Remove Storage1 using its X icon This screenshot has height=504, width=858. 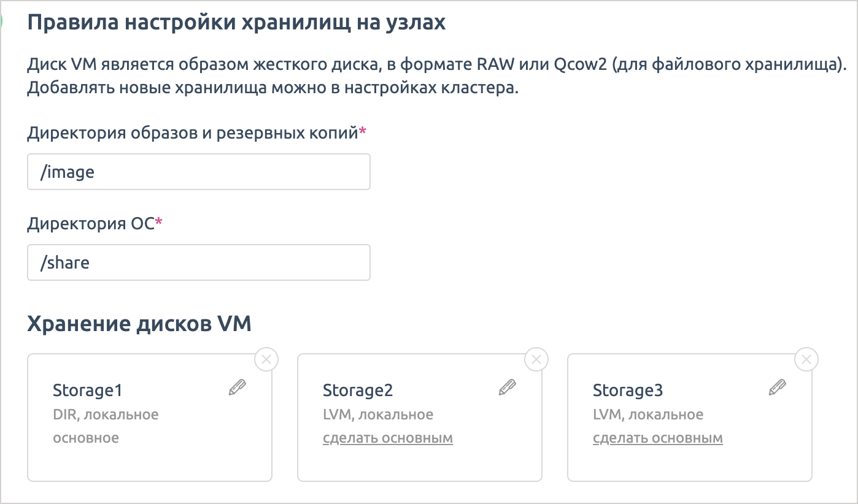click(266, 360)
